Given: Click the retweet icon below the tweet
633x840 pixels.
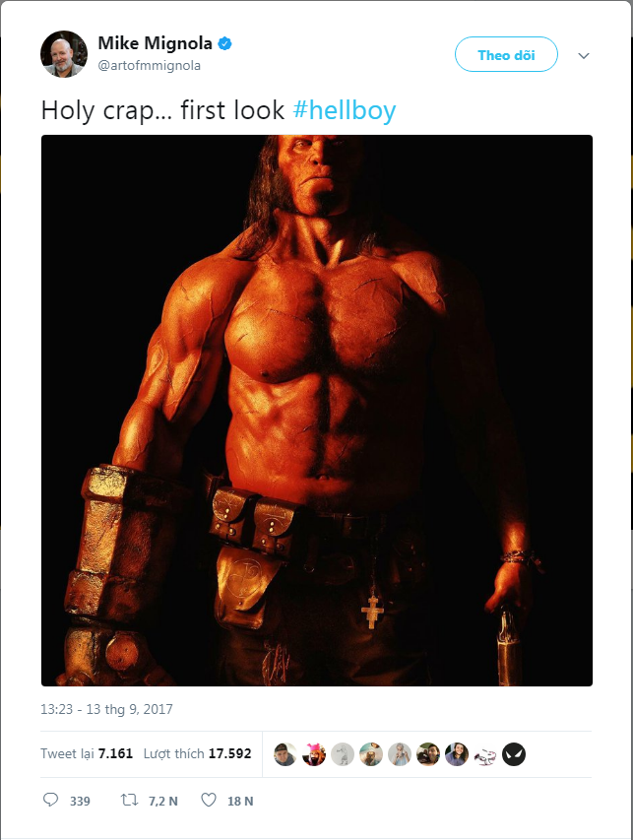Looking at the screenshot, I should pyautogui.click(x=129, y=801).
